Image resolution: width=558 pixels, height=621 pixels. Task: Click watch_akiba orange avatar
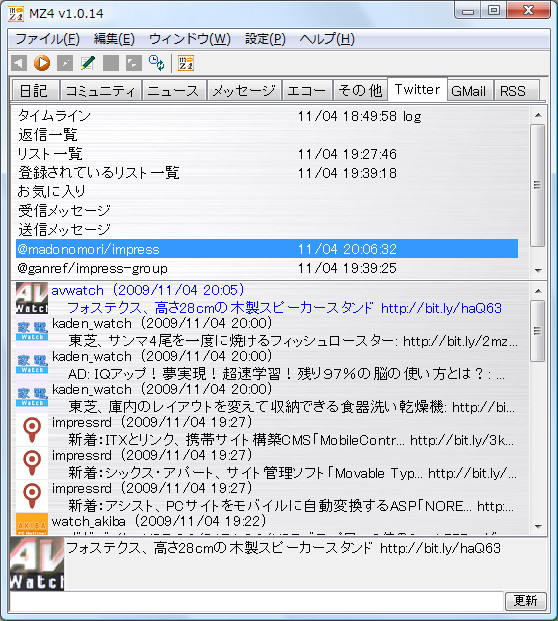click(32, 524)
